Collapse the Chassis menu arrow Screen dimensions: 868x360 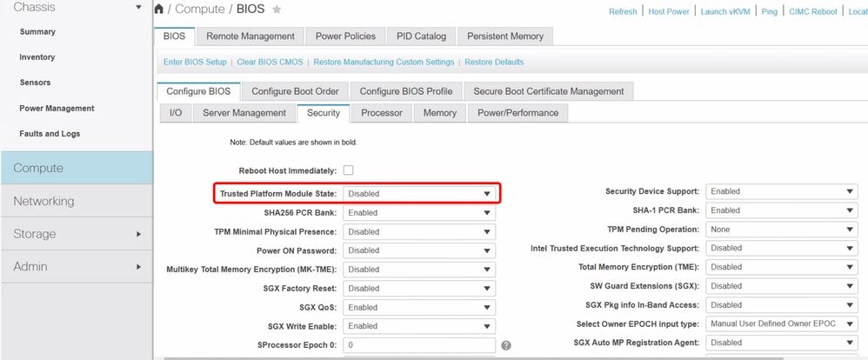138,7
